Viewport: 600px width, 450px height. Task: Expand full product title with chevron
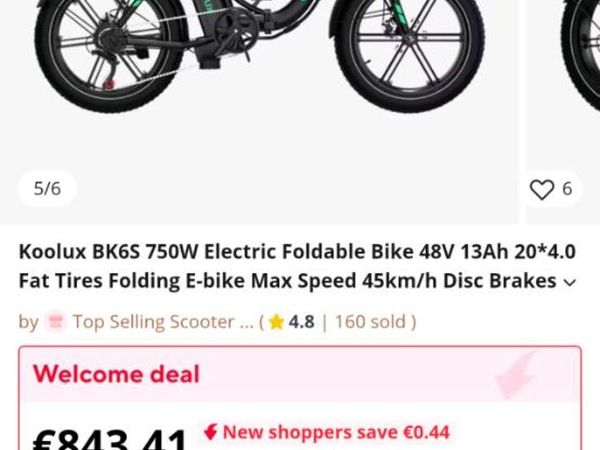[570, 282]
